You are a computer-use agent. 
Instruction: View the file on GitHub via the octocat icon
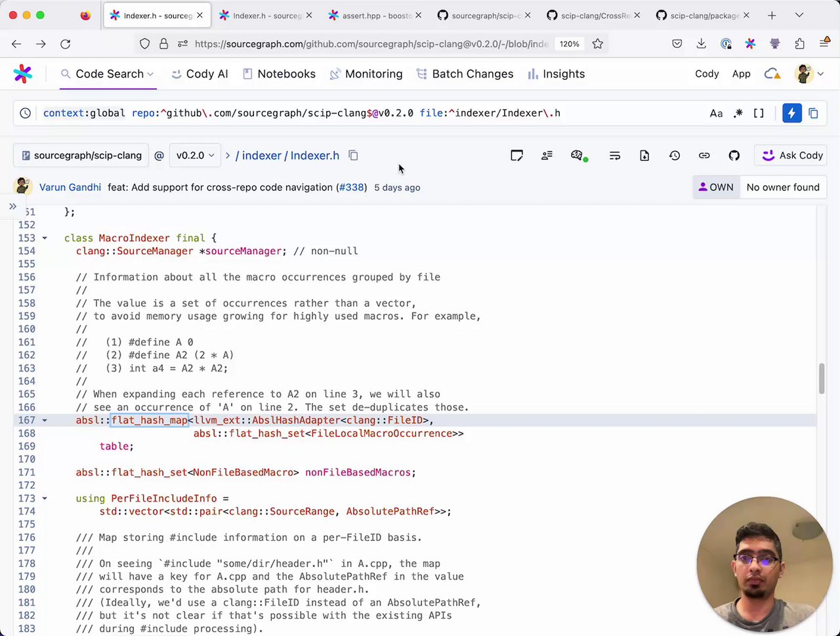pyautogui.click(x=734, y=156)
